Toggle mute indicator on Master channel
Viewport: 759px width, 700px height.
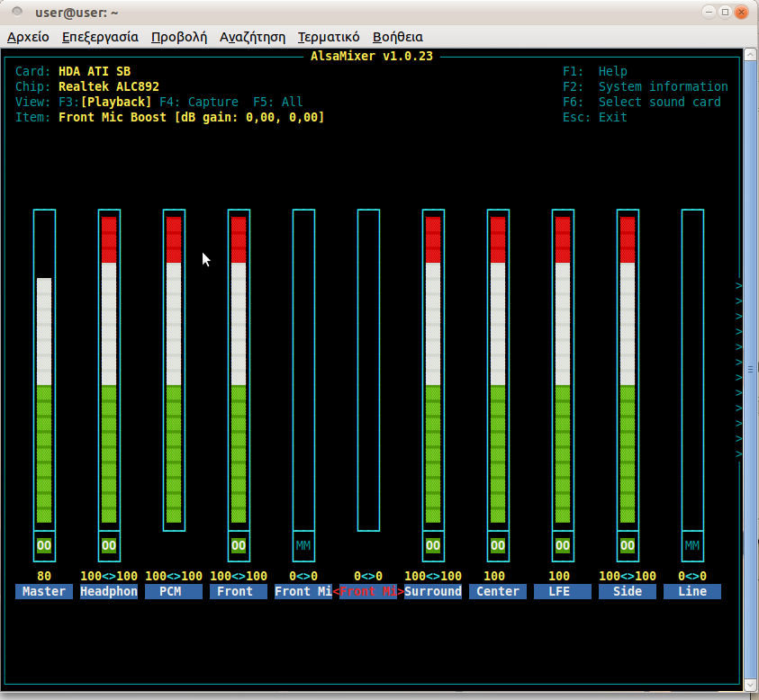[44, 545]
